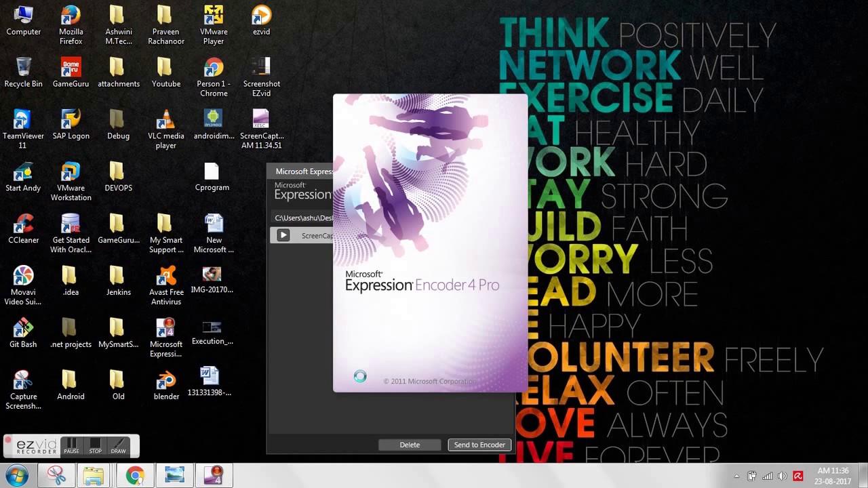Viewport: 868px width, 488px height.
Task: Open Snipping Tool from the taskbar
Action: (57, 475)
